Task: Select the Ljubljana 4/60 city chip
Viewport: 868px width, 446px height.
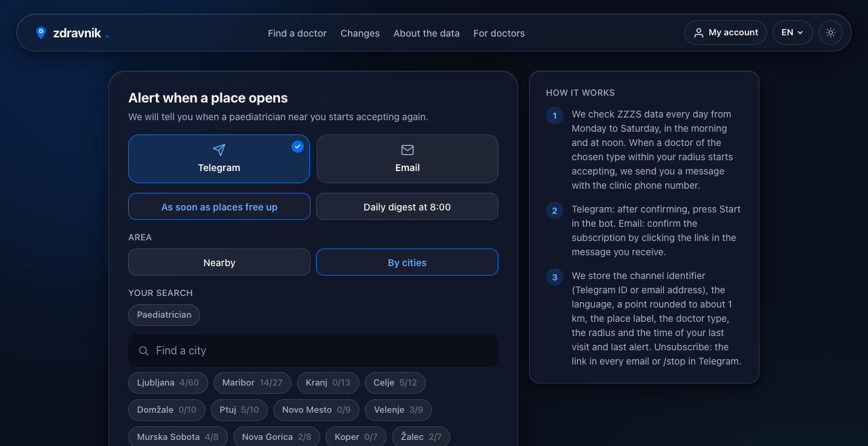Action: coord(168,383)
